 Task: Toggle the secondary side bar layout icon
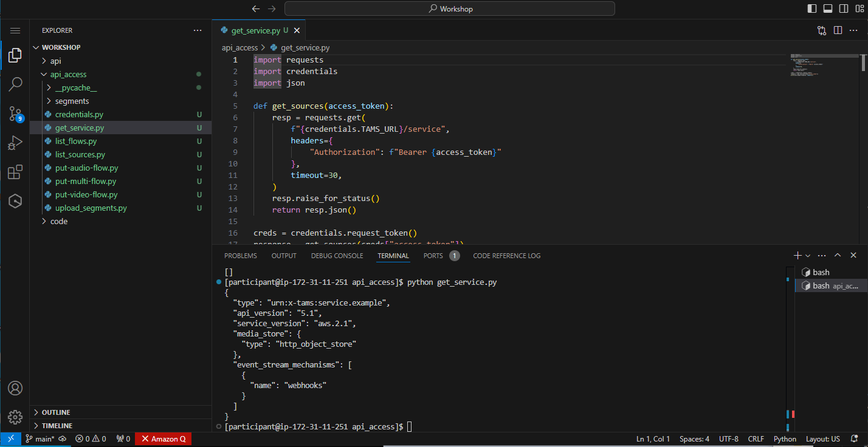point(844,9)
